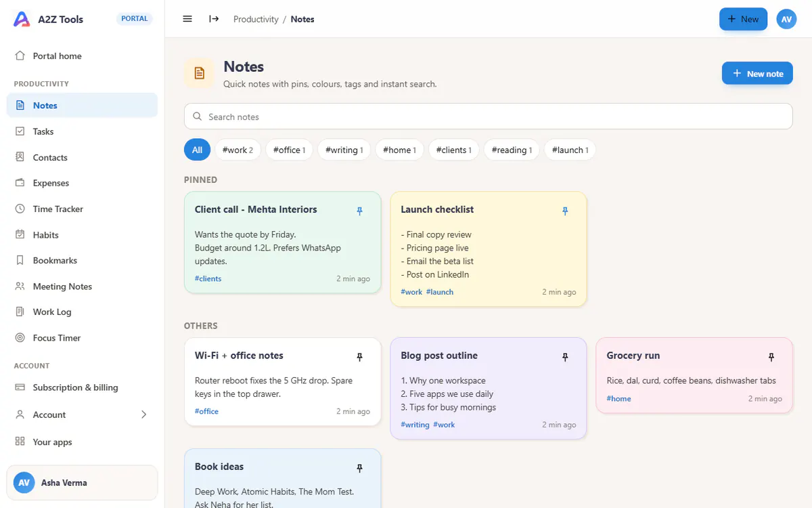
Task: Click the Bookmarks icon in sidebar
Action: point(20,261)
